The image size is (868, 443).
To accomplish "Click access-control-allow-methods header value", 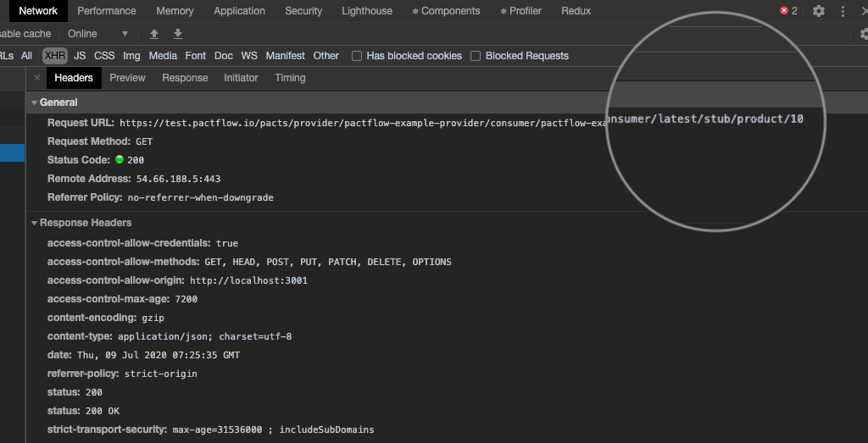I will [328, 262].
